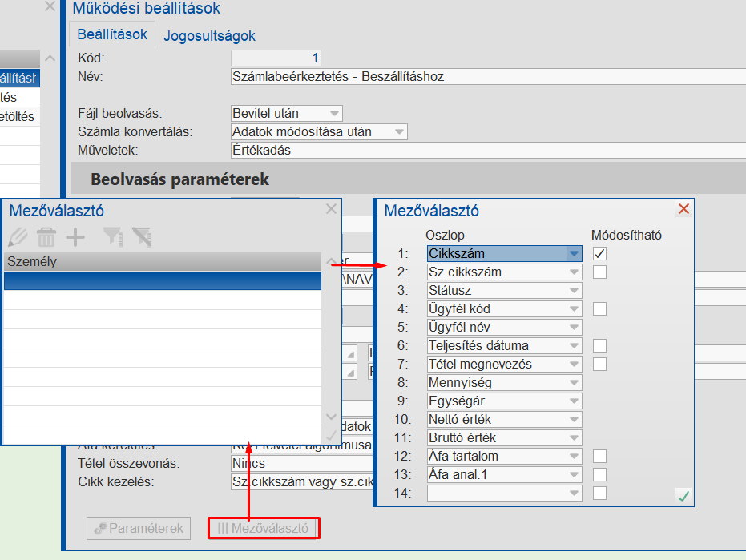The height and width of the screenshot is (560, 746).
Task: Click the filter funnel icon in left Mezőválasztó
Action: coord(113,237)
